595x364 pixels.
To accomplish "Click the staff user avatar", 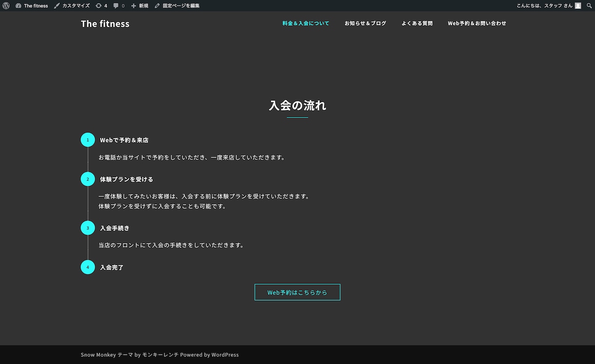I will pos(578,6).
